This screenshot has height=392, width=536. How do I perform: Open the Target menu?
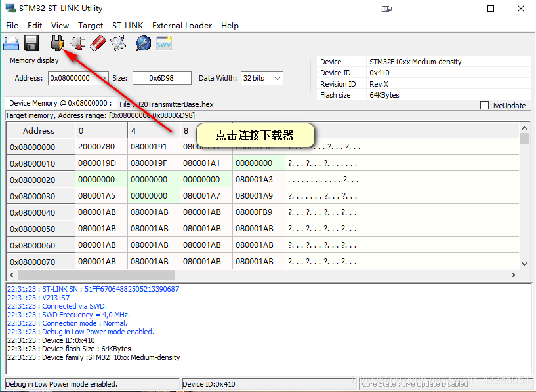click(91, 26)
